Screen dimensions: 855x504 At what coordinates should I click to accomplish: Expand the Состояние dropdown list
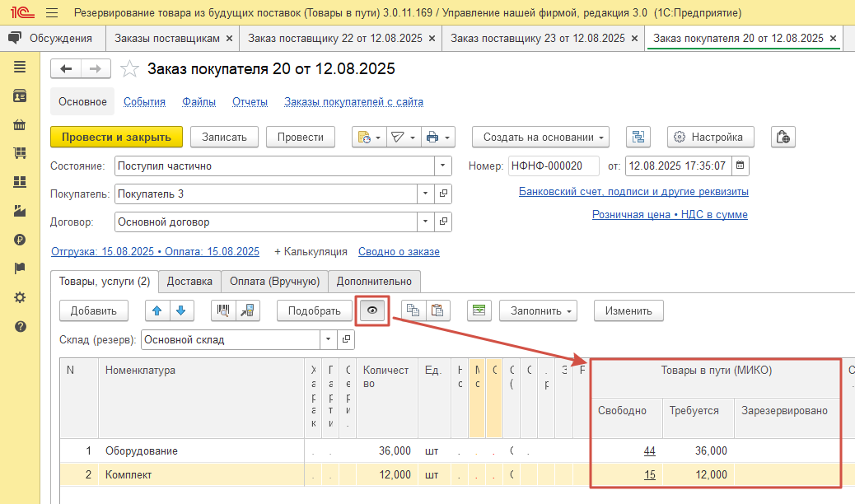point(444,166)
